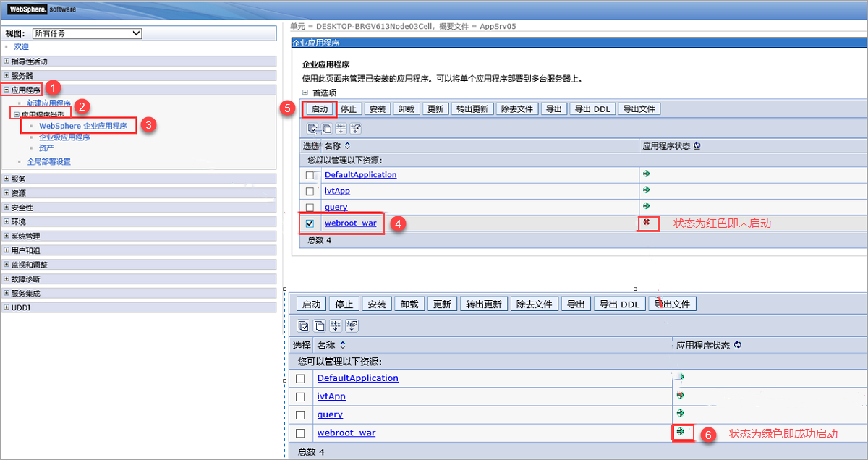This screenshot has height=460, width=868.
Task: Click deselect-all icon in upper application table
Action: tap(327, 129)
